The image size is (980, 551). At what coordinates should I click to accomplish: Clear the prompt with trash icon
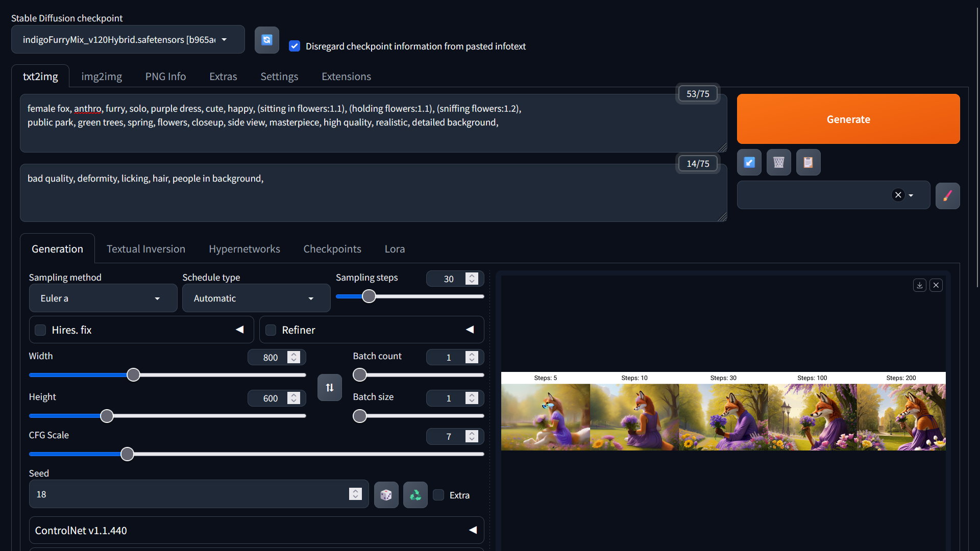click(x=778, y=162)
